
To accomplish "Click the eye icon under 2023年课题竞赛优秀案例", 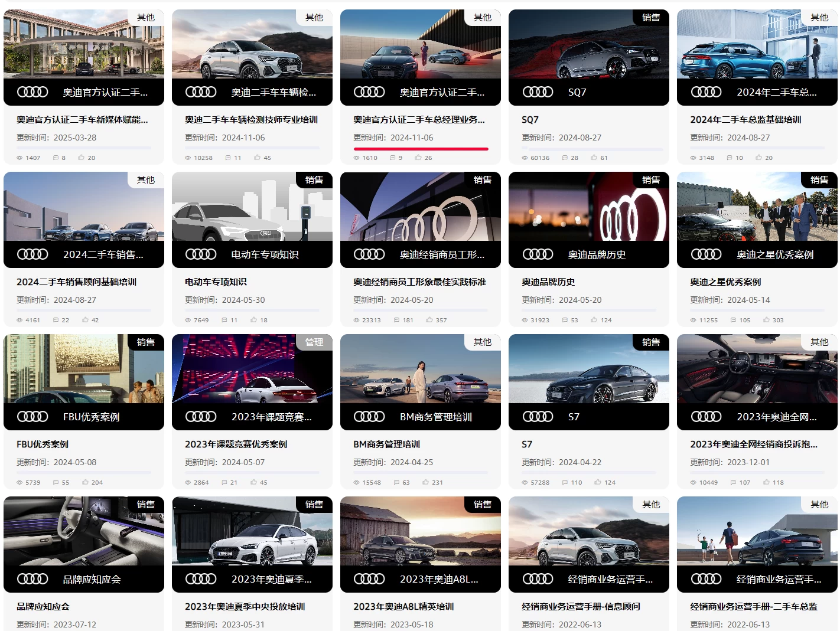I will pos(188,482).
